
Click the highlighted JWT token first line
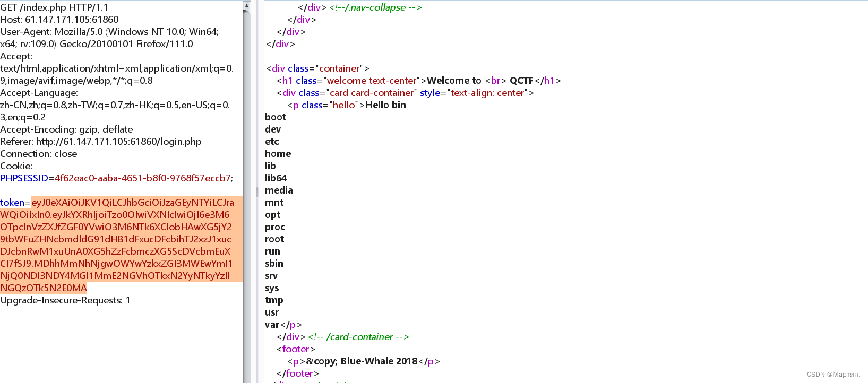(133, 203)
